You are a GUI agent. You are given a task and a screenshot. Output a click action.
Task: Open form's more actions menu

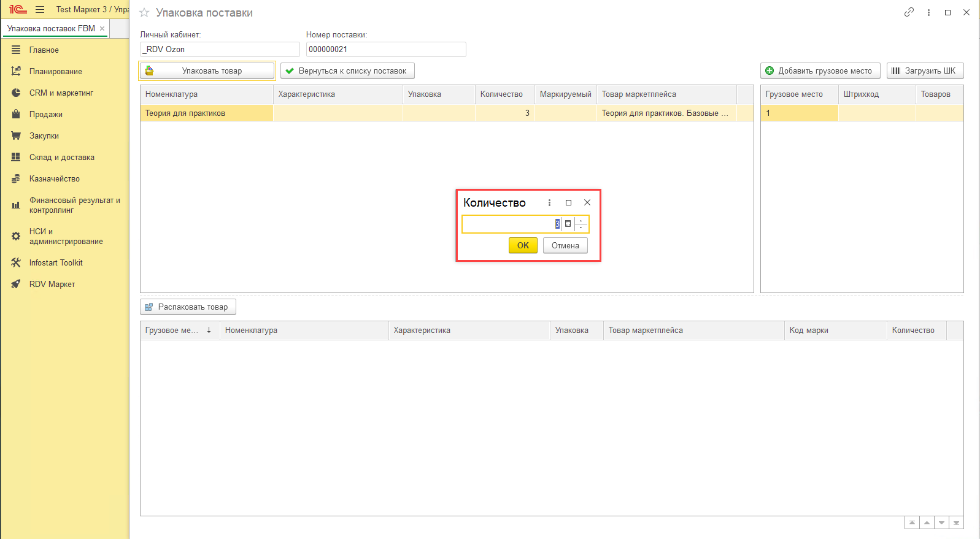coord(928,12)
